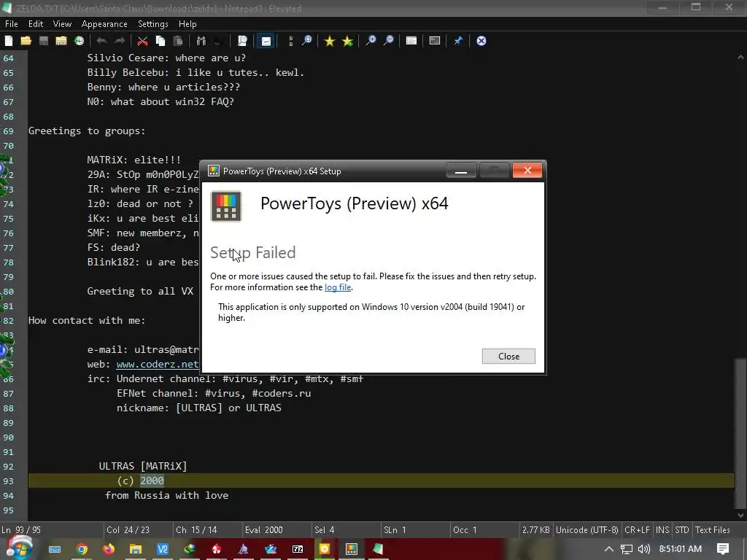Zoom out with magnifier minus icon
Image resolution: width=747 pixels, height=560 pixels.
coord(389,41)
